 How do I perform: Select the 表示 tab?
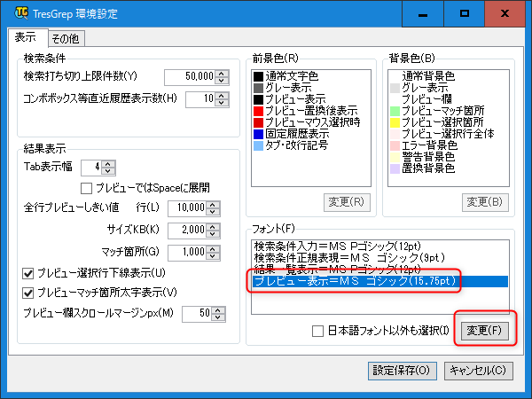coord(26,38)
